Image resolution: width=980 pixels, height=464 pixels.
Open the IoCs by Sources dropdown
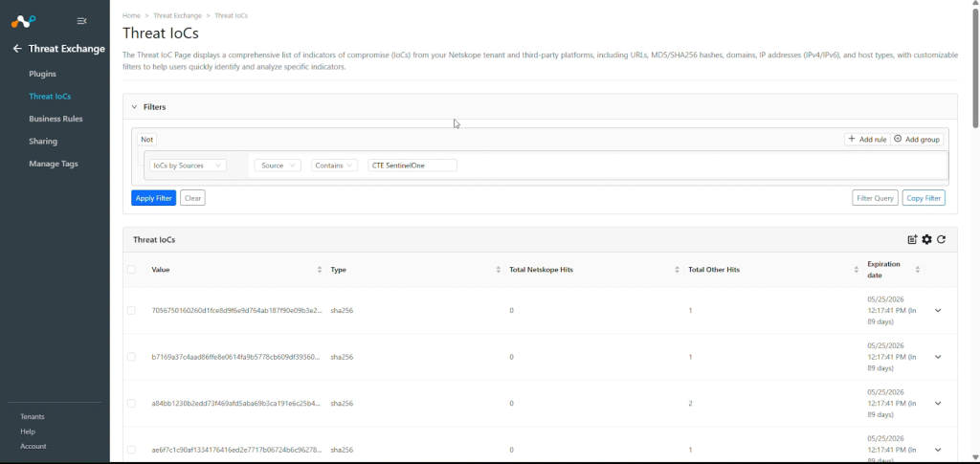(188, 166)
